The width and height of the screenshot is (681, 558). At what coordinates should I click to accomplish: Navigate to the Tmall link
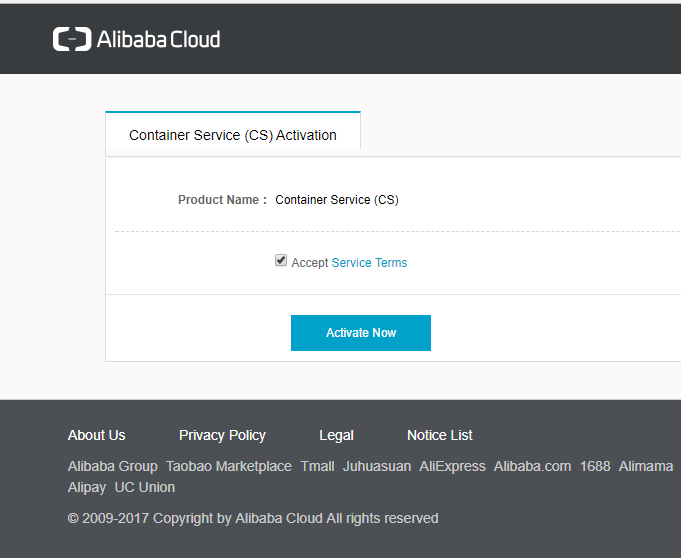[x=317, y=466]
